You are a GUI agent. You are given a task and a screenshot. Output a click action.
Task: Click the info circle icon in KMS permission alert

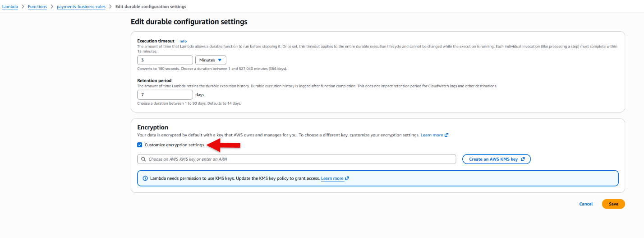[145, 178]
